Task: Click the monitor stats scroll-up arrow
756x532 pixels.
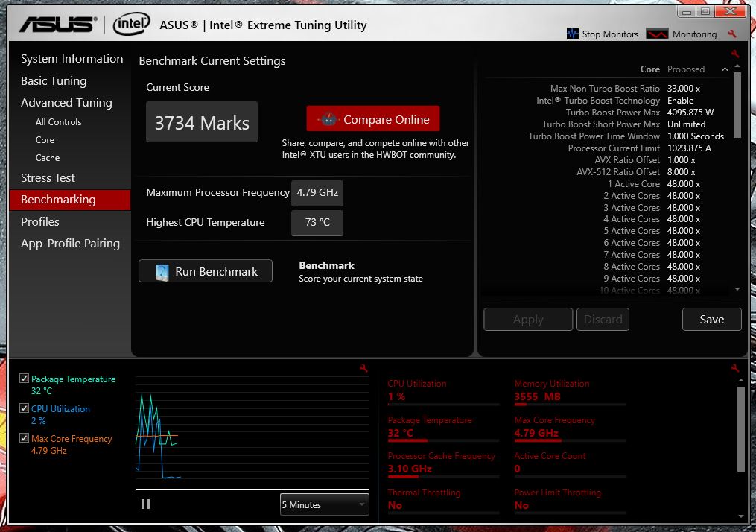Action: 741,381
